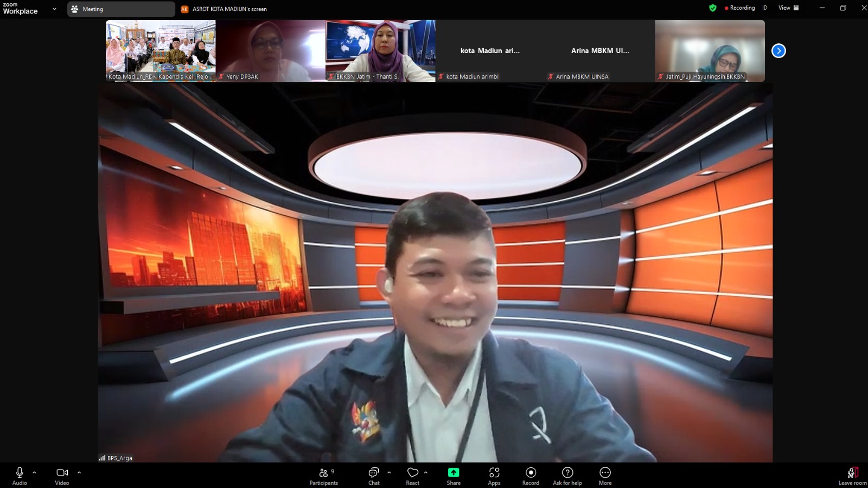Select the Meeting tab

[x=120, y=9]
